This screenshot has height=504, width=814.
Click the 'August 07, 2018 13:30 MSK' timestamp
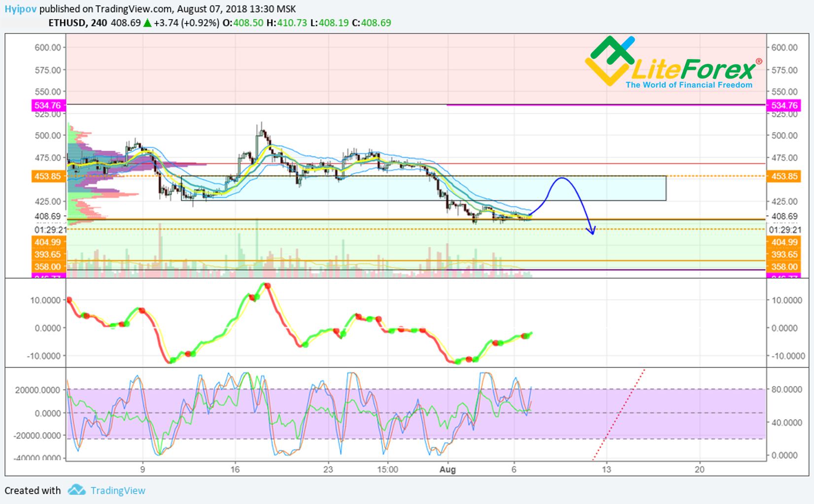(x=237, y=9)
